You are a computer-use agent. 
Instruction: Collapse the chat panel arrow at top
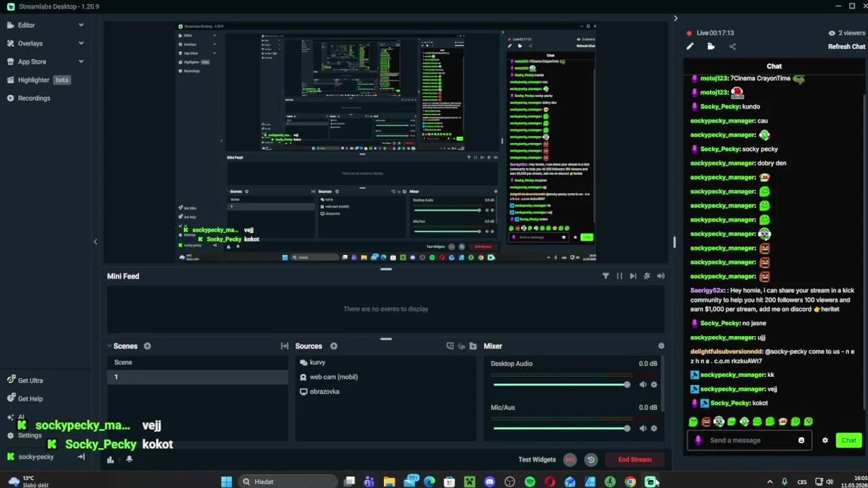click(675, 18)
